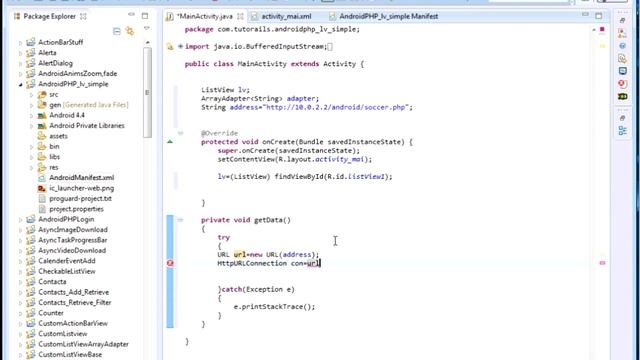This screenshot has width=640, height=360.
Task: Click the soccer.php URL string in code
Action: (337, 107)
